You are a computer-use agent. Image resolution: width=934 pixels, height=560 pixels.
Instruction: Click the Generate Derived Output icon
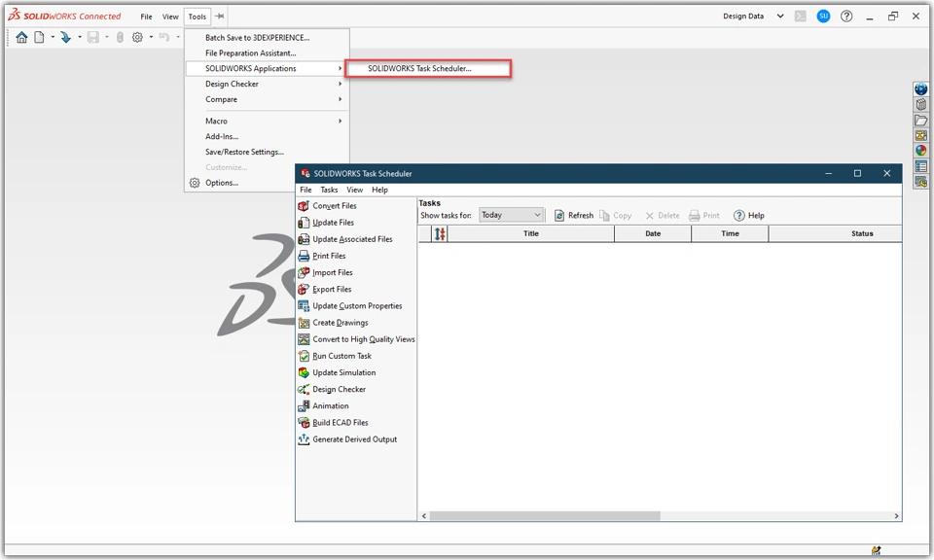(304, 439)
